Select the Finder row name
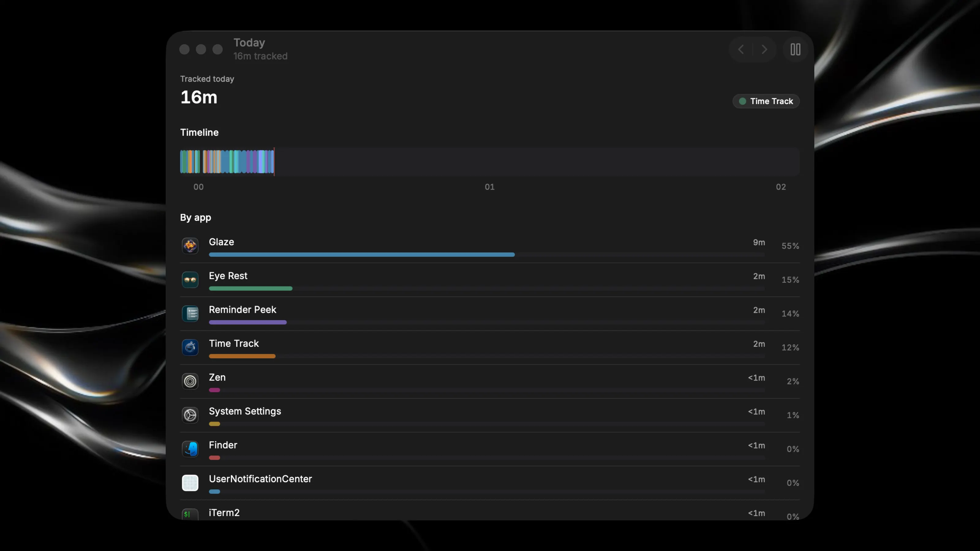 223,445
